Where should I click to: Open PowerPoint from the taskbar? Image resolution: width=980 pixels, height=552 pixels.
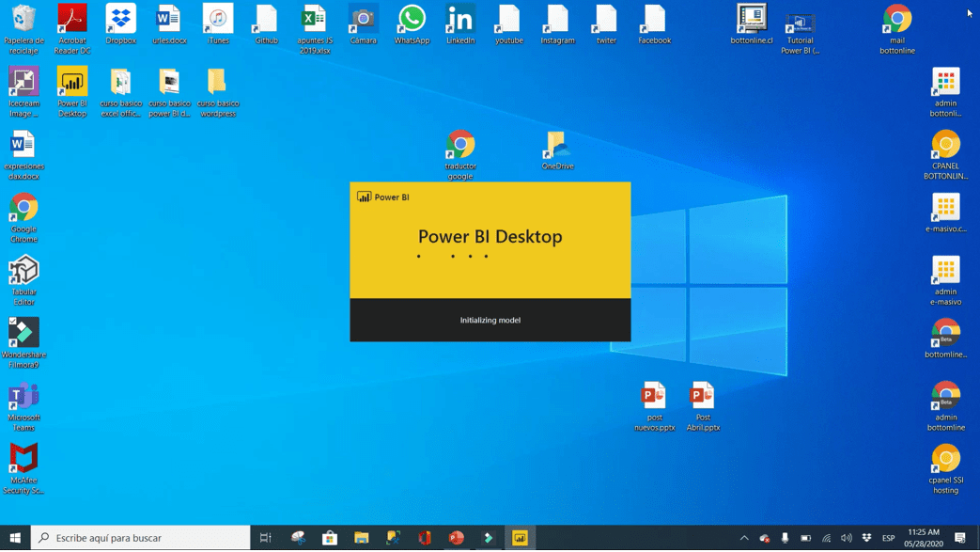click(456, 537)
